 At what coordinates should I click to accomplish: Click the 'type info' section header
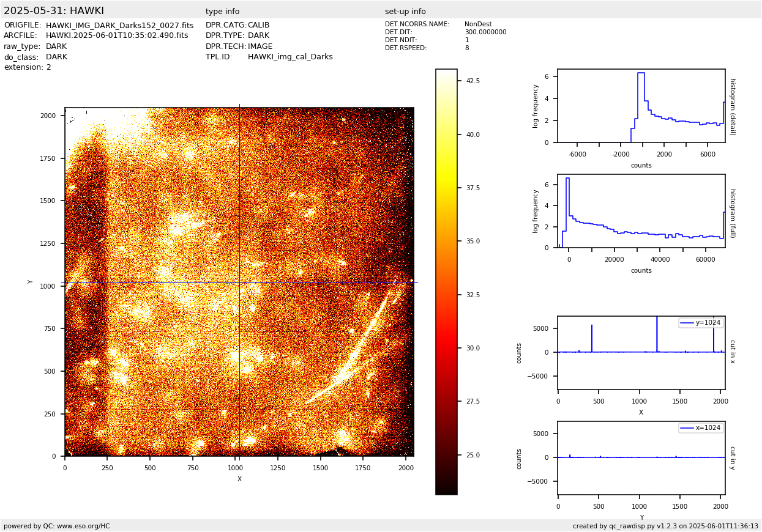222,12
